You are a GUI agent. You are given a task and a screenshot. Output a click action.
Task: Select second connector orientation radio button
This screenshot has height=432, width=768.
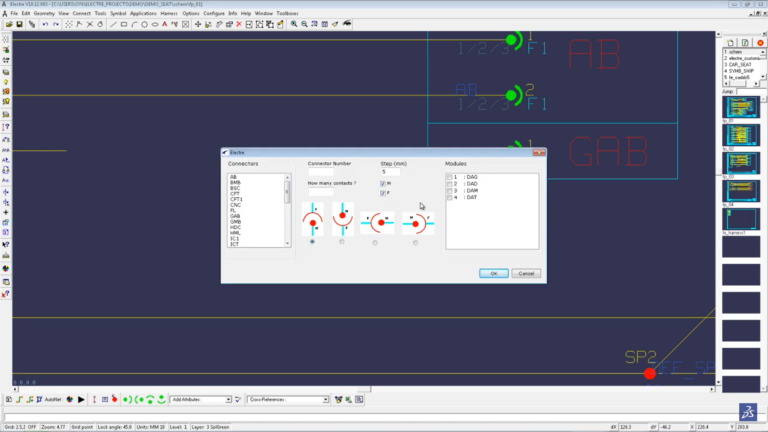pyautogui.click(x=342, y=241)
